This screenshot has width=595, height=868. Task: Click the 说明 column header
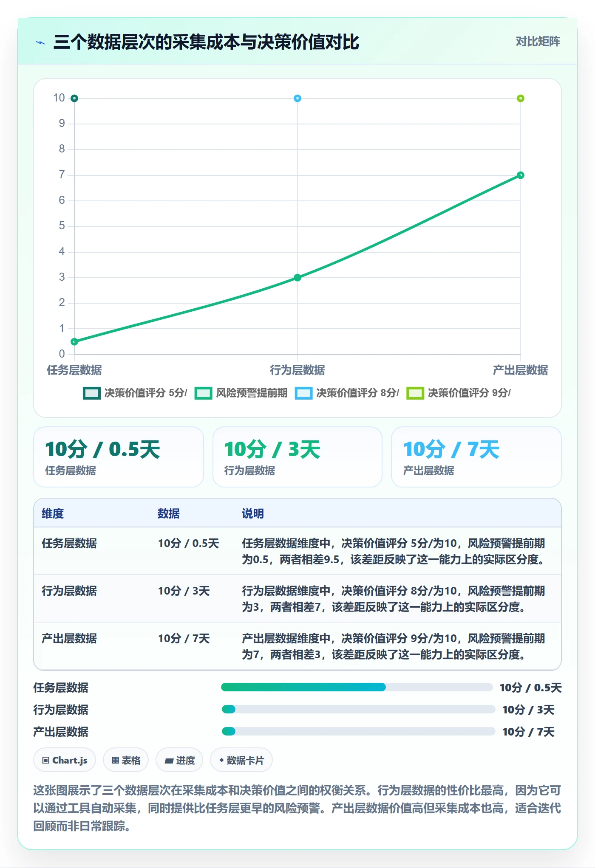point(253,513)
